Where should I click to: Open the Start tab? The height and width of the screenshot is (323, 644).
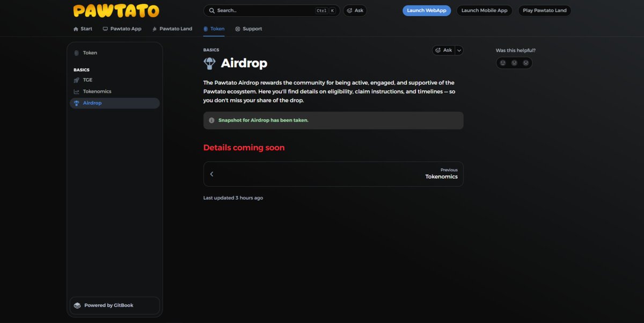point(83,29)
